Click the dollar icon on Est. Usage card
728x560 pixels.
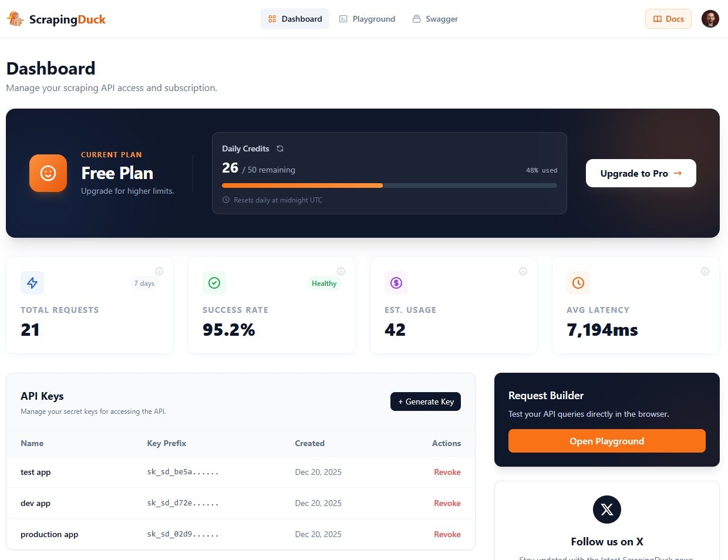(x=396, y=283)
